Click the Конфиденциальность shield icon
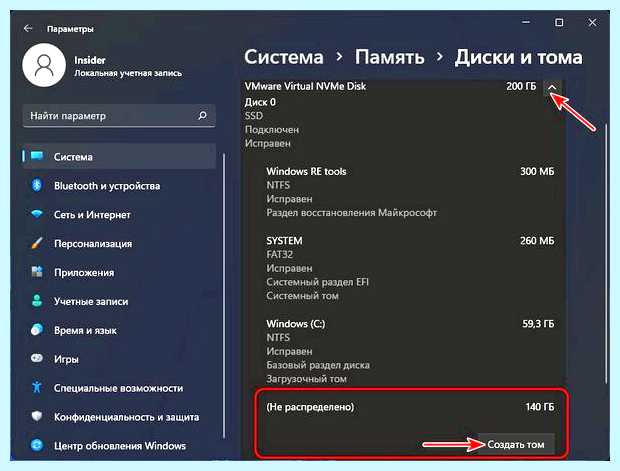The height and width of the screenshot is (471, 620). click(x=37, y=416)
